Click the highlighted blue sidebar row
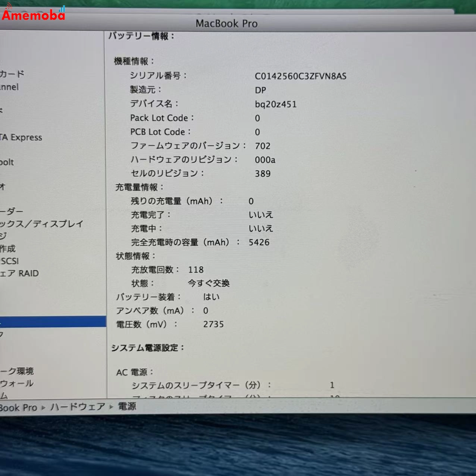This screenshot has height=476, width=476. point(53,322)
